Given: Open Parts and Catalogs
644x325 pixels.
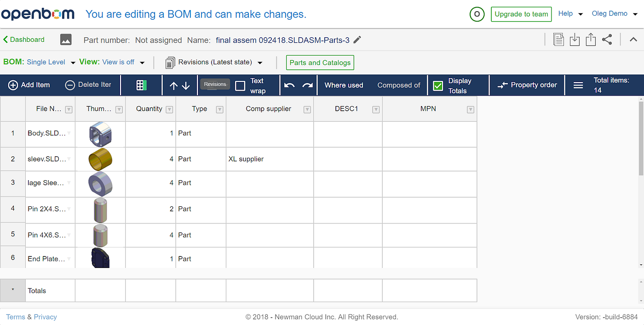Looking at the screenshot, I should 320,63.
